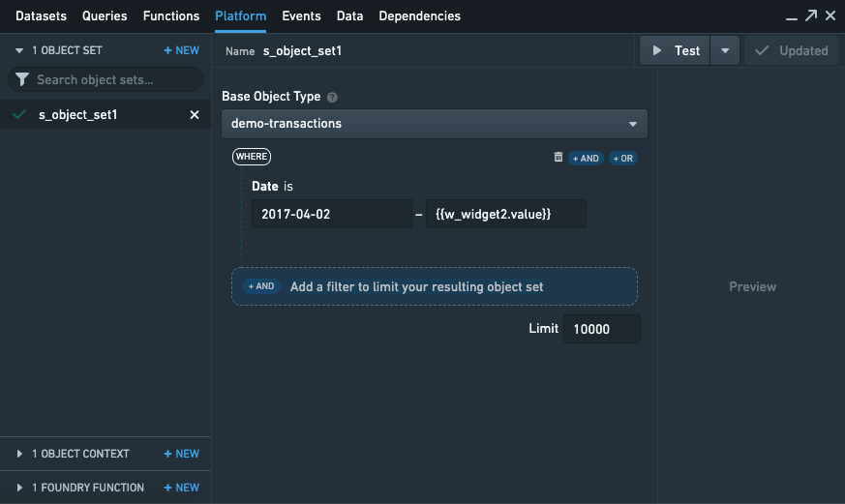This screenshot has width=845, height=504.
Task: Edit the {{w_widget2.value}} end date field
Action: pyautogui.click(x=506, y=214)
